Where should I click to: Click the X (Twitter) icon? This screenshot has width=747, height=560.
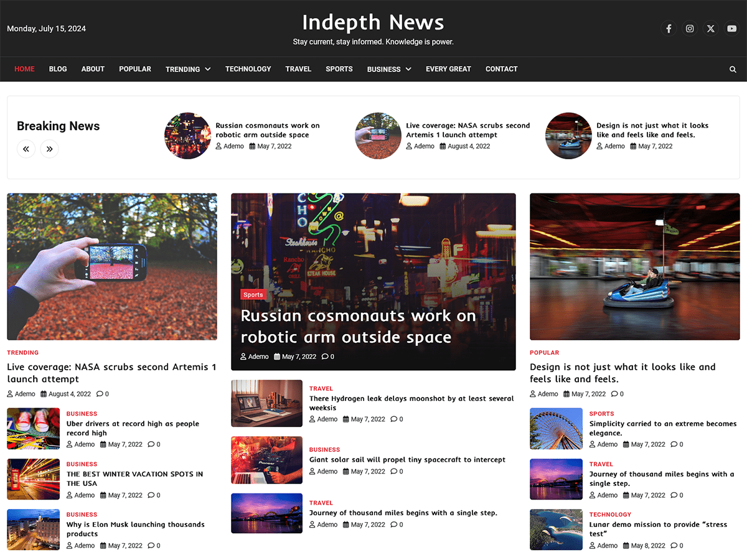tap(710, 28)
